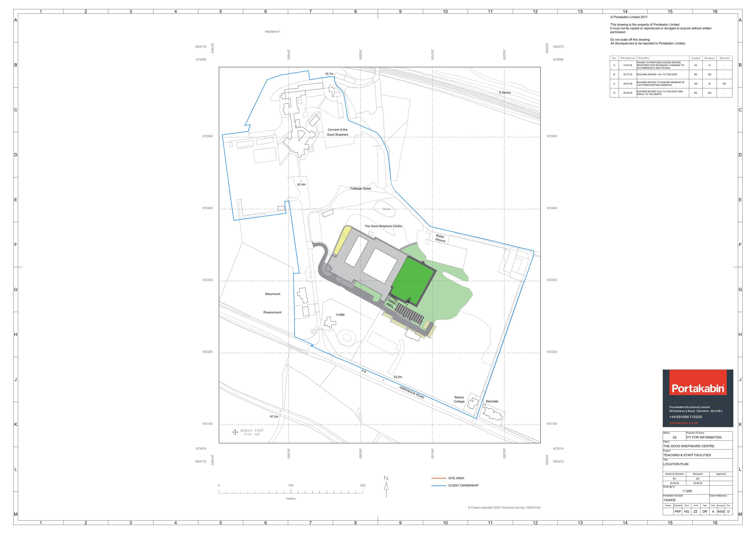This screenshot has width=756, height=534.
Task: Click the 'GREENOCK ROAD' road label
Action: 412,392
